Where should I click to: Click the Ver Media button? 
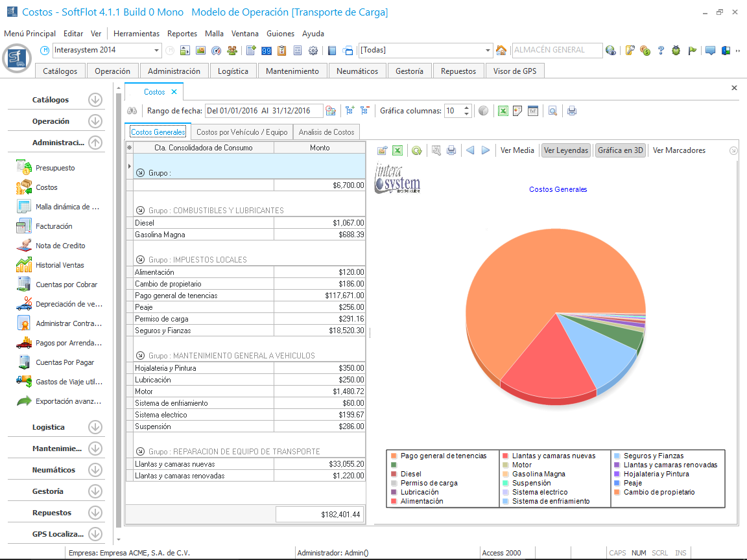(x=517, y=150)
